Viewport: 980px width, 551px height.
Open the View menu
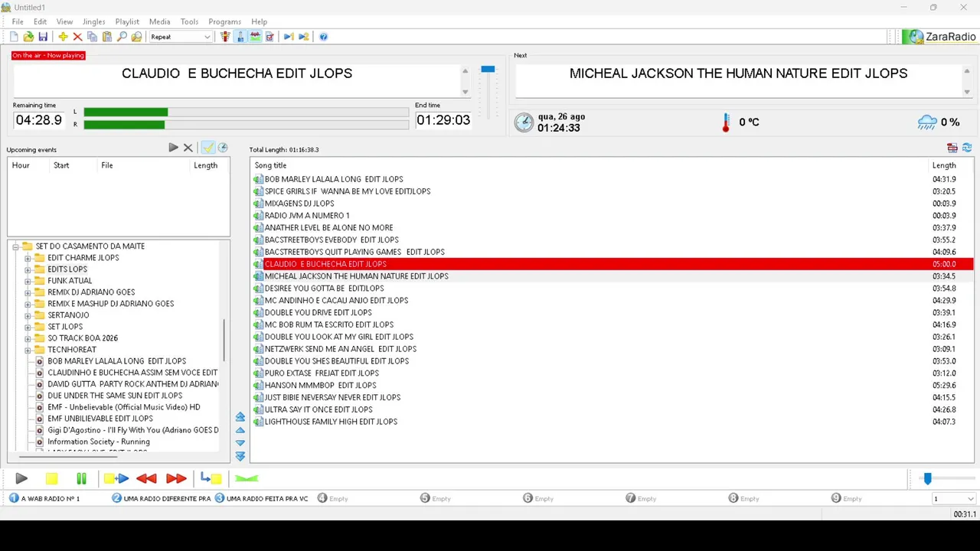tap(64, 21)
